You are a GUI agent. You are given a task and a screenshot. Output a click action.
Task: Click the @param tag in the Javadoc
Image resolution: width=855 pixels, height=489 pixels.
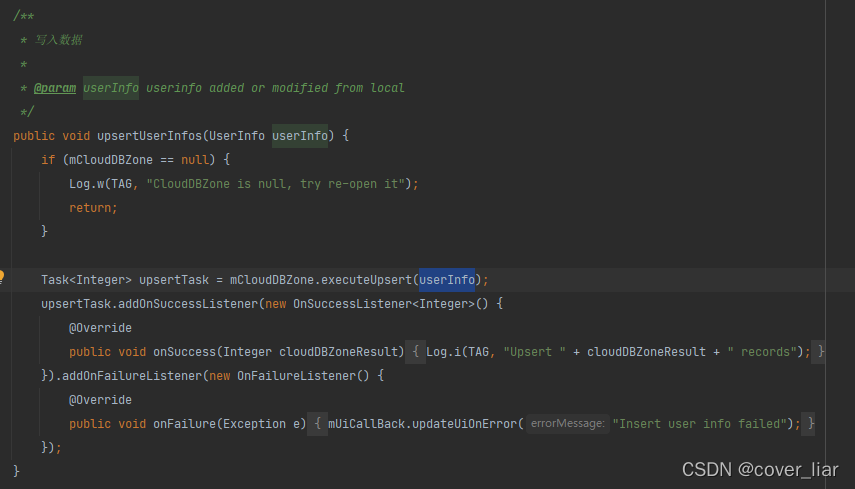click(x=55, y=88)
